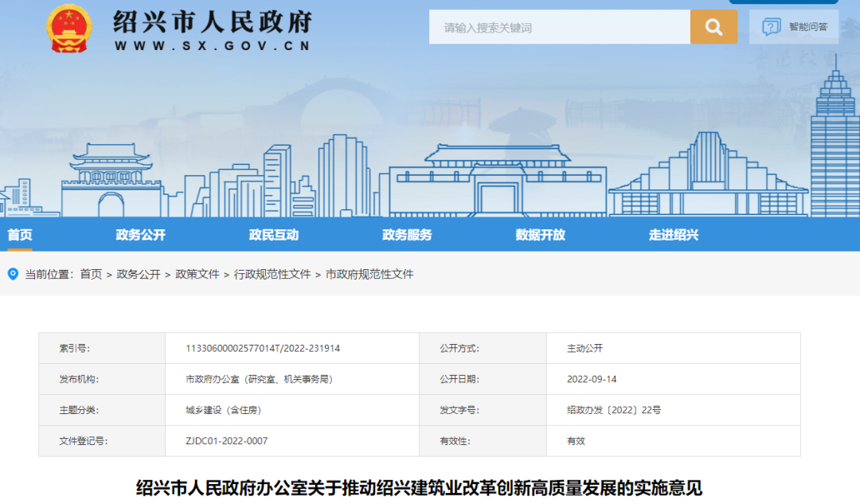
Task: Open the 智能问答 chat assistant
Action: click(794, 26)
